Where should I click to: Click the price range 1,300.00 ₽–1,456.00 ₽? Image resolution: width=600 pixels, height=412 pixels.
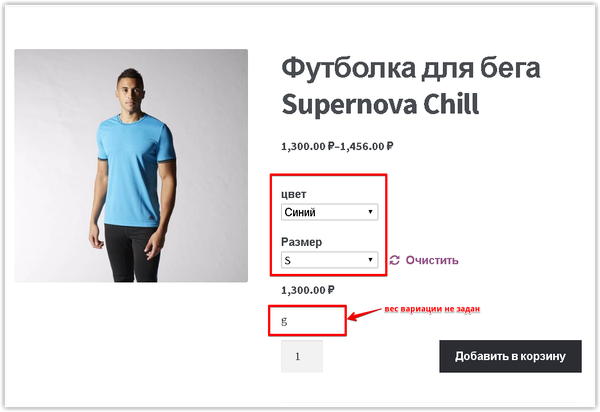(x=337, y=146)
